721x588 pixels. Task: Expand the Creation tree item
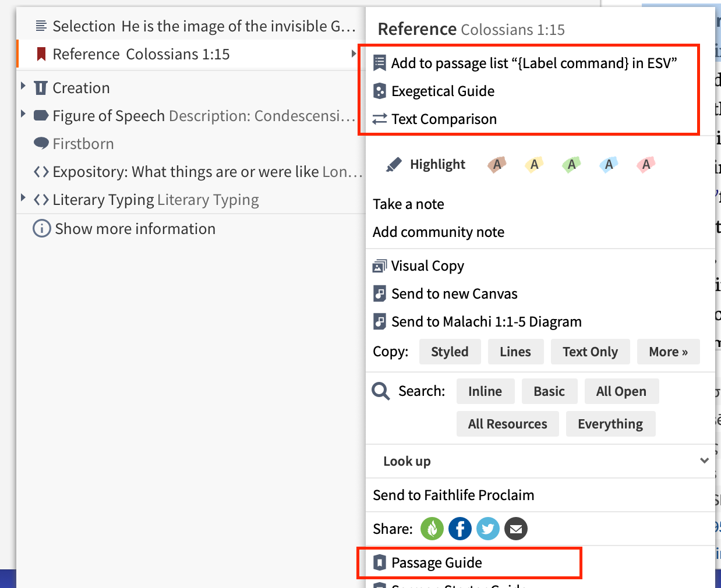[23, 86]
